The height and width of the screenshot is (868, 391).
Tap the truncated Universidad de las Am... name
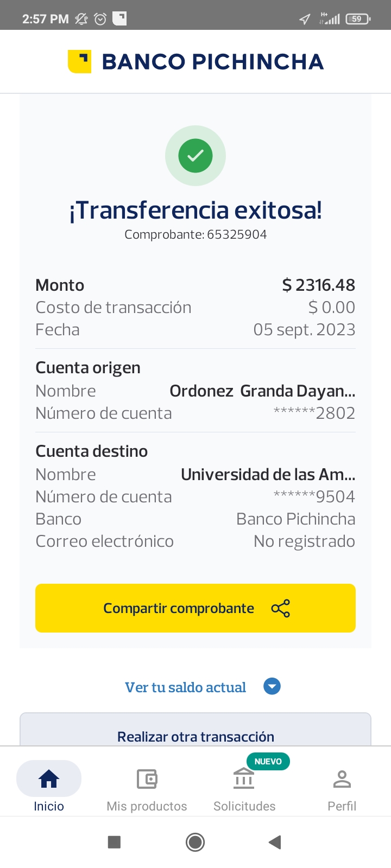(x=268, y=475)
